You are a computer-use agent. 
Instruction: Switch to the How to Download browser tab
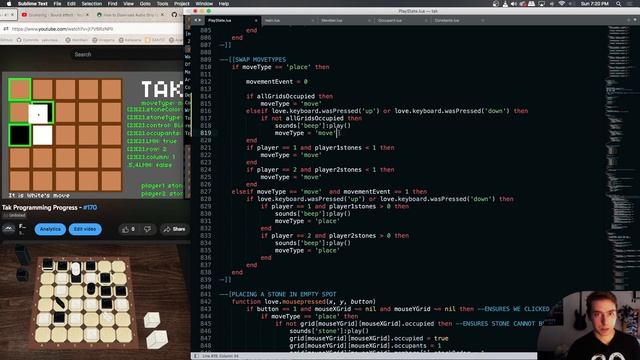pyautogui.click(x=130, y=15)
